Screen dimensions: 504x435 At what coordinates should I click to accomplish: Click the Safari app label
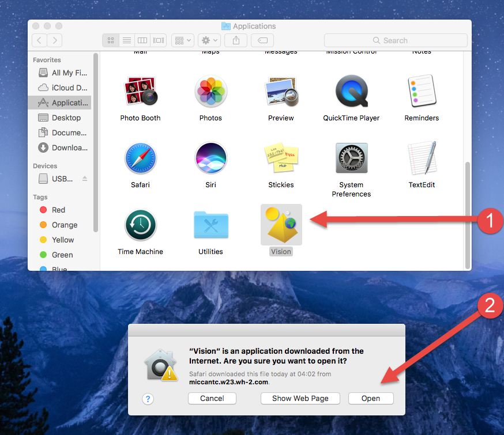141,185
